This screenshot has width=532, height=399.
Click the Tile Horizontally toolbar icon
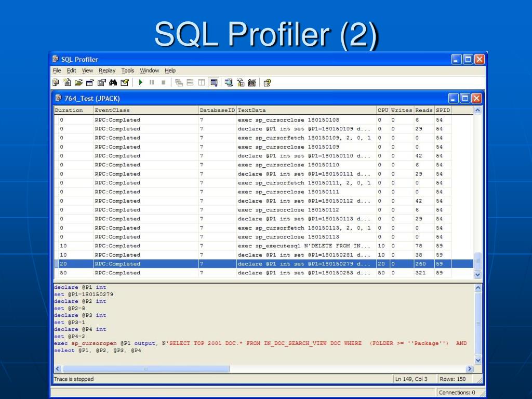pos(190,83)
